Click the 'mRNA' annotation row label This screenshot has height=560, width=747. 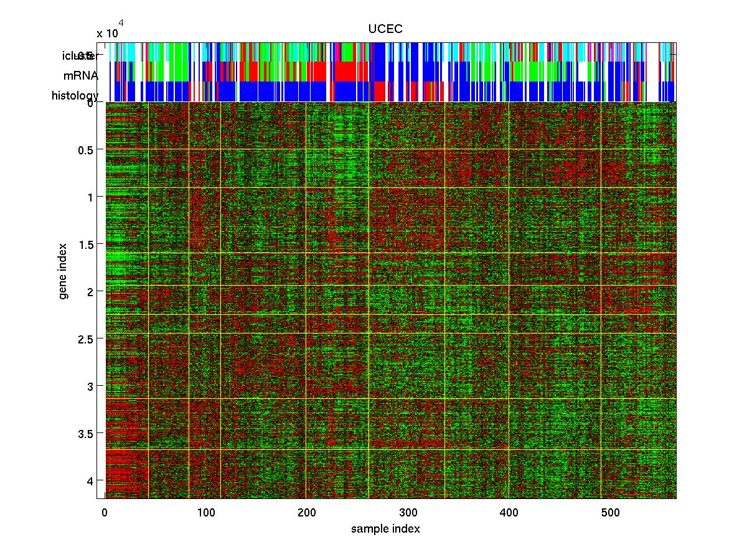click(x=80, y=76)
